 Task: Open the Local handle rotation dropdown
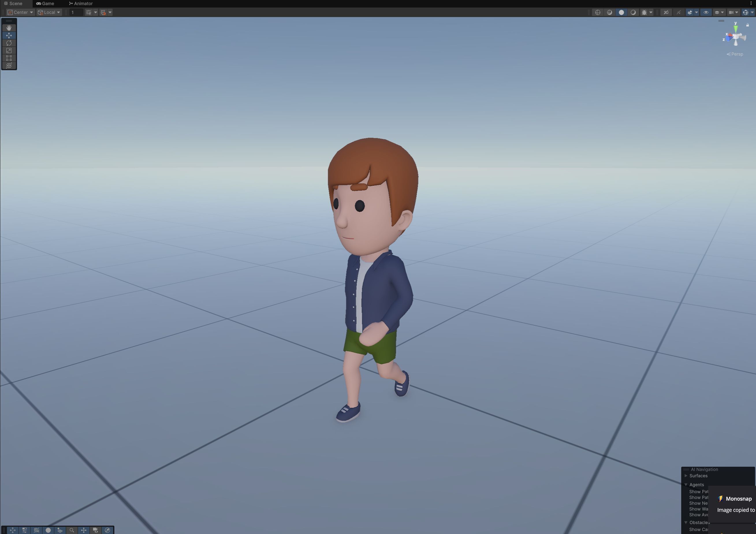(x=49, y=12)
